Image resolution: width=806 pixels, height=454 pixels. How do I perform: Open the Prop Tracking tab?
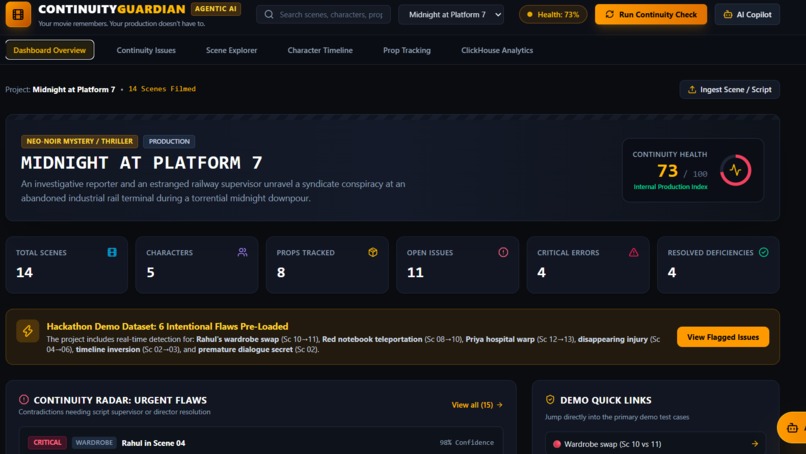(x=407, y=50)
